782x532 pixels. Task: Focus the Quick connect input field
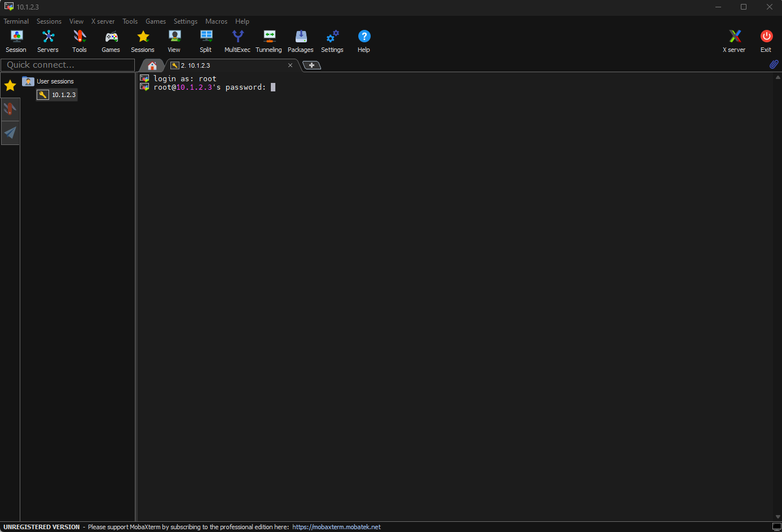68,65
